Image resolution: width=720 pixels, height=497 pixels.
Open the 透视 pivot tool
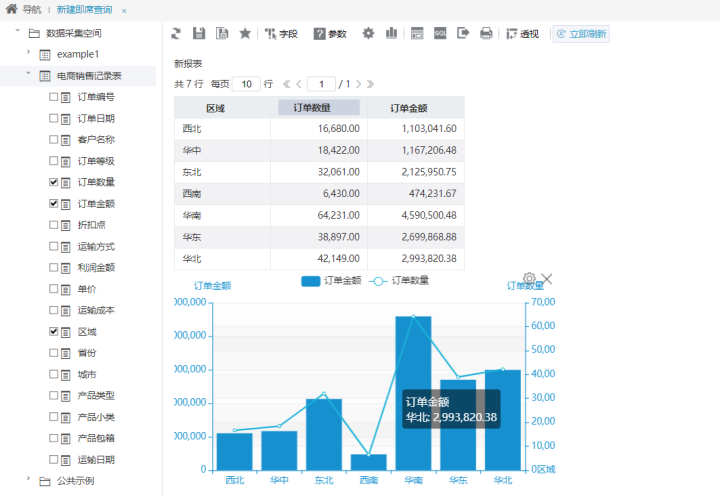point(523,34)
